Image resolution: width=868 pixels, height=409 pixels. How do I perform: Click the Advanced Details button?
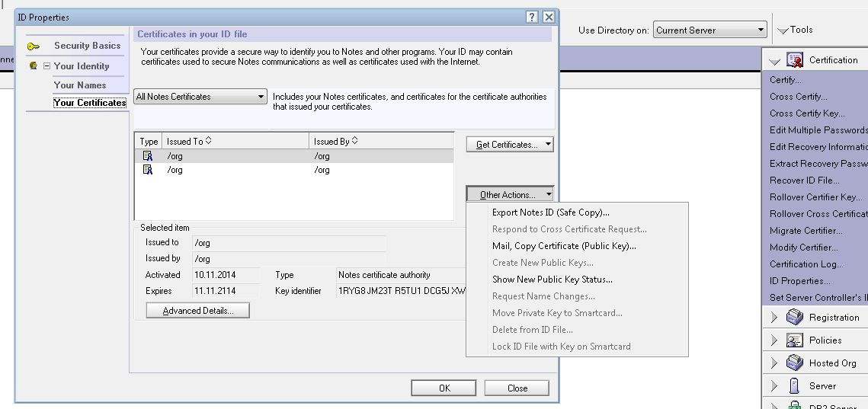197,311
